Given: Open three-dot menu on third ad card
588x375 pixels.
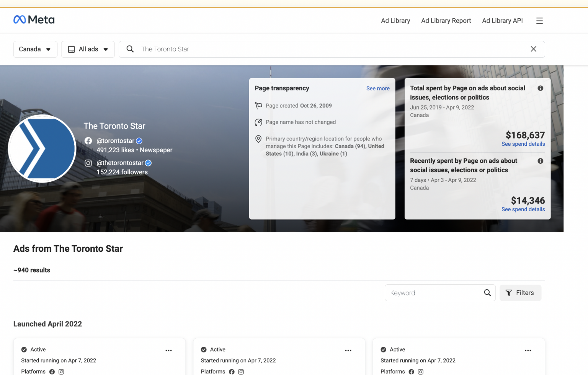Looking at the screenshot, I should pos(528,350).
